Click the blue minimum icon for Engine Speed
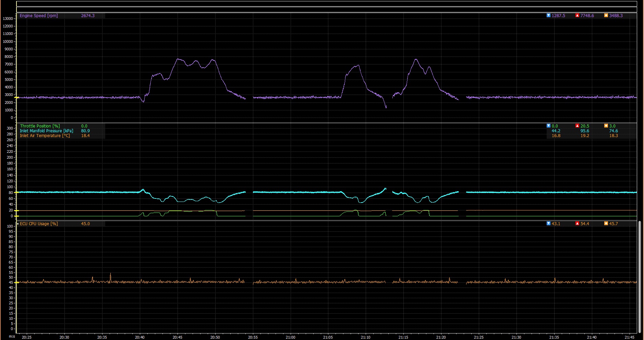644x340 pixels. point(548,15)
